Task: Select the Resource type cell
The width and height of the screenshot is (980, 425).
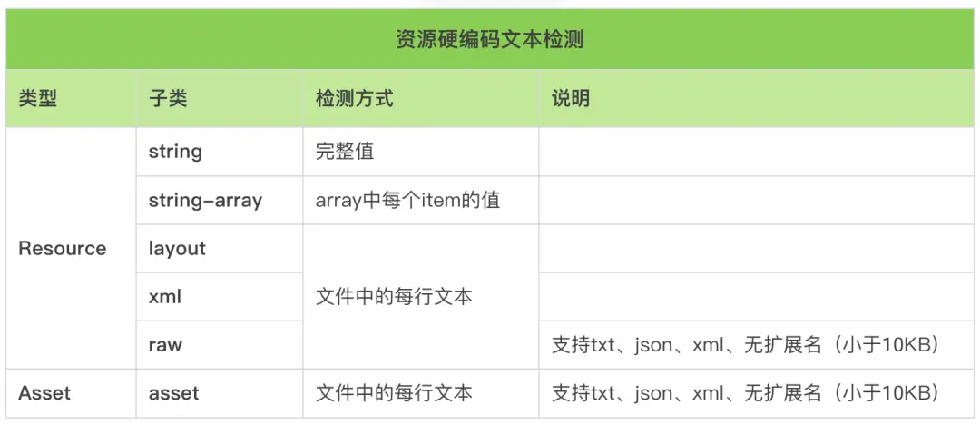Action: [63, 249]
